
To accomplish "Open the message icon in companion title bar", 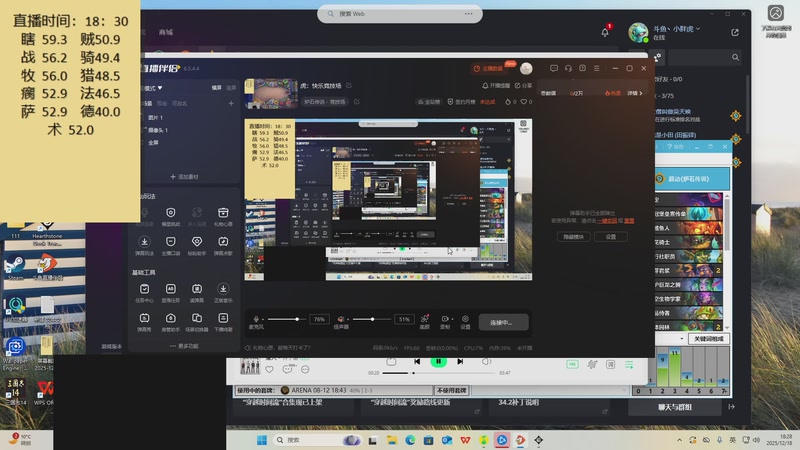I will click(x=554, y=68).
